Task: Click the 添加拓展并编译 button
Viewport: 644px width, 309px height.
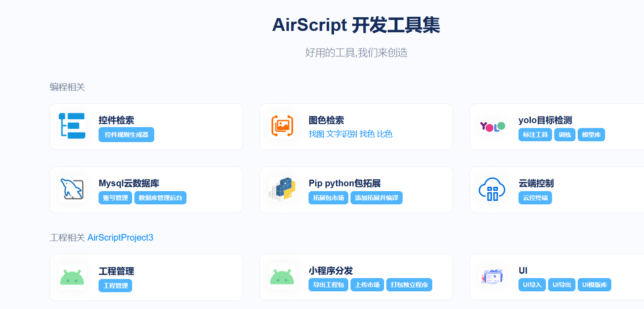Action: coord(377,198)
